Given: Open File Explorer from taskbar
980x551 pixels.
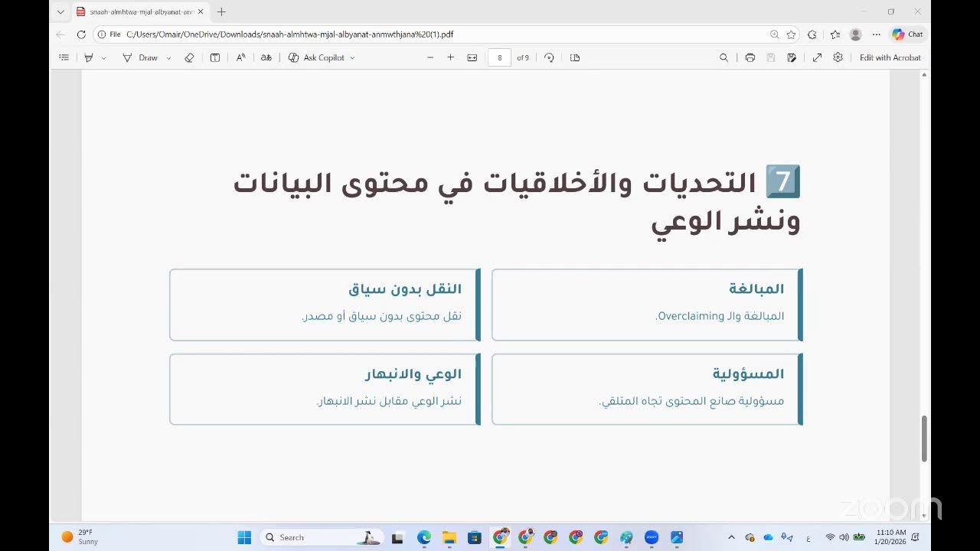Looking at the screenshot, I should 449,537.
